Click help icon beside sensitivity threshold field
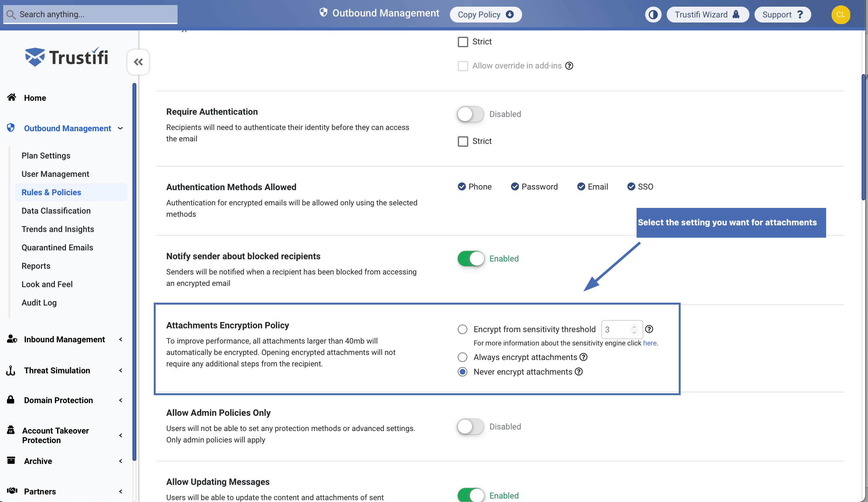This screenshot has width=868, height=502. (x=649, y=329)
